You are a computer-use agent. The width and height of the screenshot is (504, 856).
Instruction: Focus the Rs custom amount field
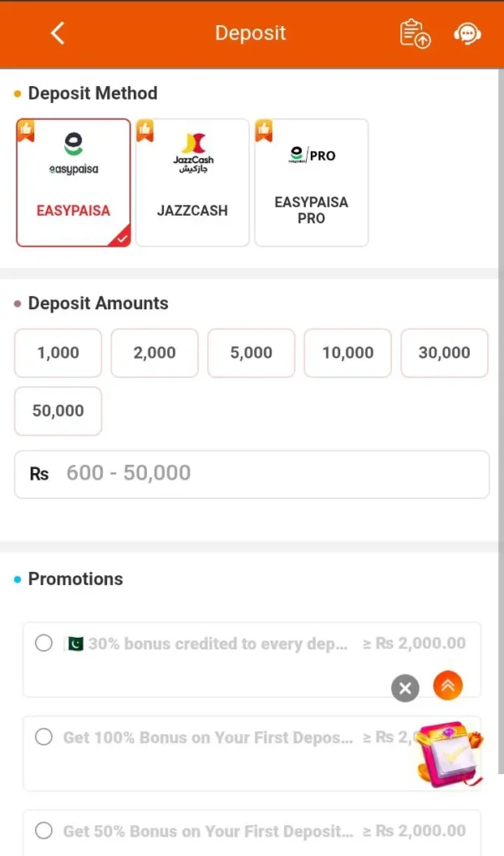(x=267, y=473)
